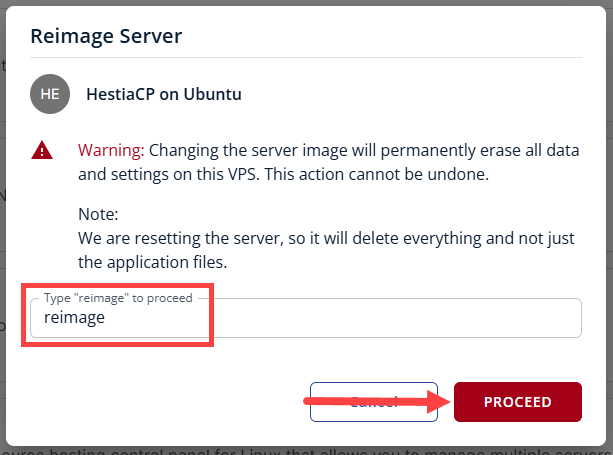
Task: Click the red warning triangle icon
Action: point(42,150)
